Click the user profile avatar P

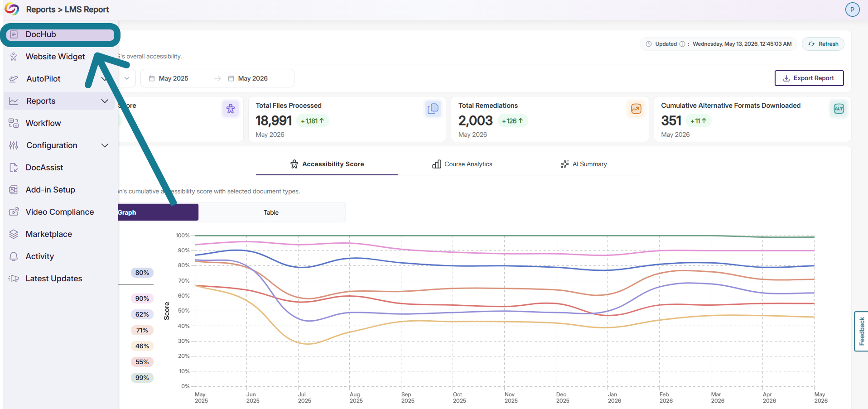[852, 10]
